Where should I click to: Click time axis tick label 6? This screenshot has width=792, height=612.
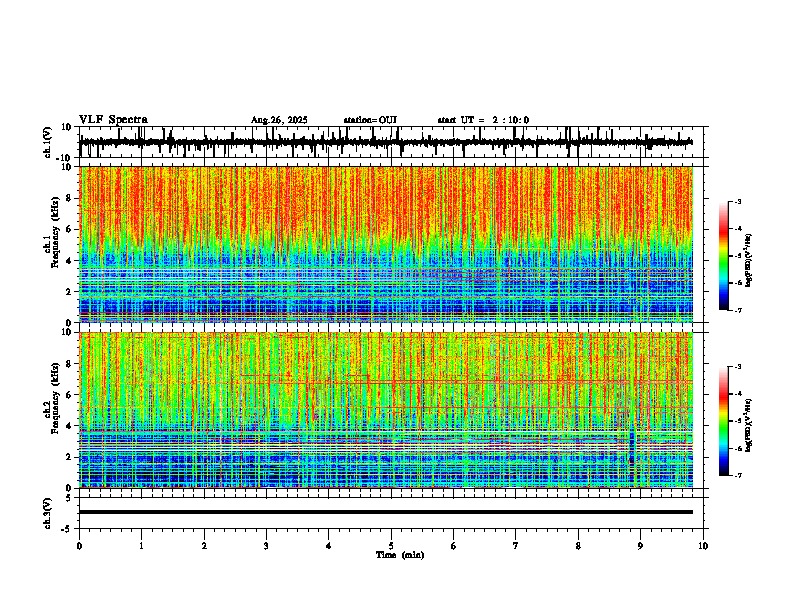coord(454,546)
